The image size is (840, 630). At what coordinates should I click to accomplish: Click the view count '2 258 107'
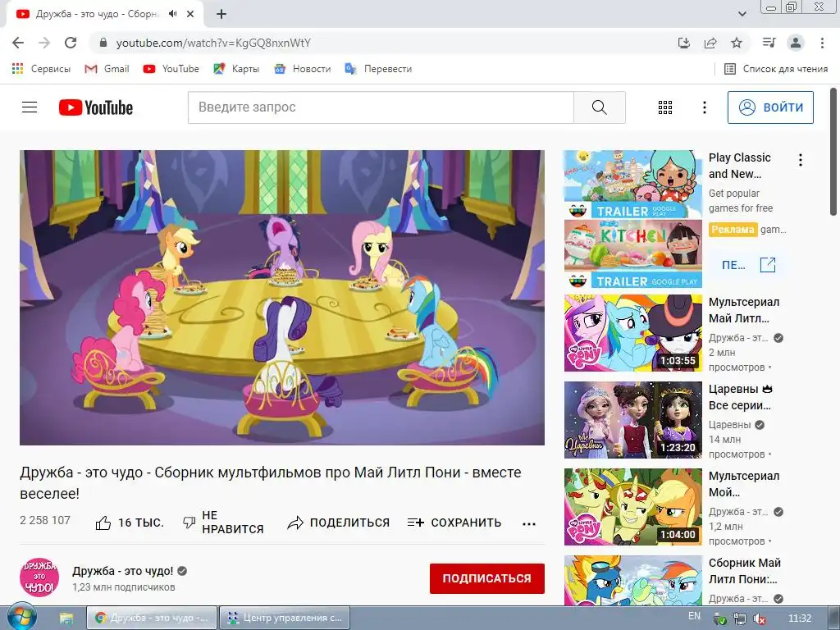pos(45,520)
